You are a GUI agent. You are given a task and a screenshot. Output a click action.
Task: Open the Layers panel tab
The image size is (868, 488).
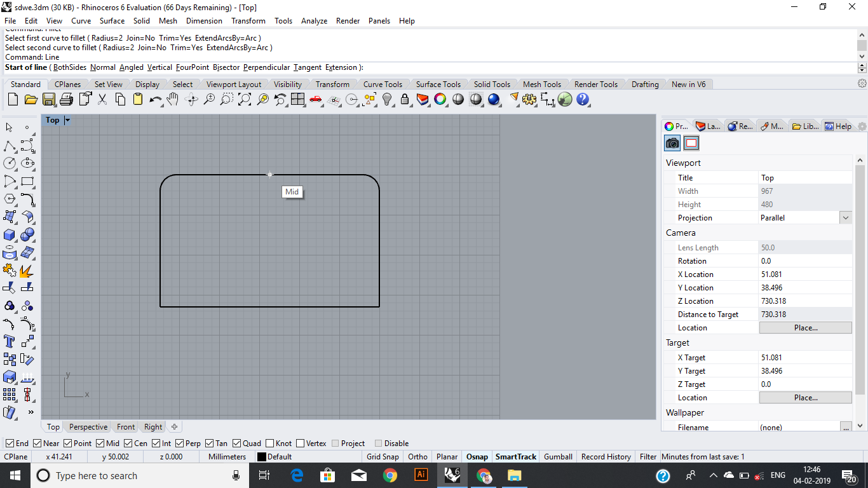point(707,126)
